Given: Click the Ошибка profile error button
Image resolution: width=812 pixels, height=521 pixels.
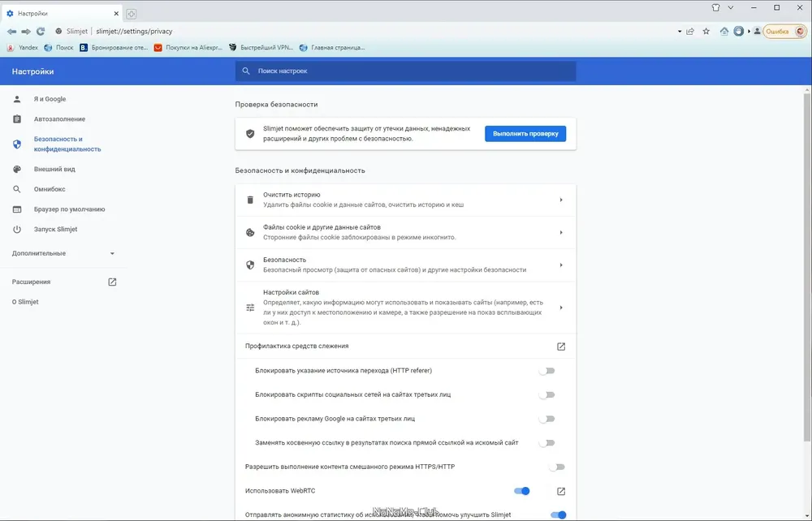Looking at the screenshot, I should (785, 32).
